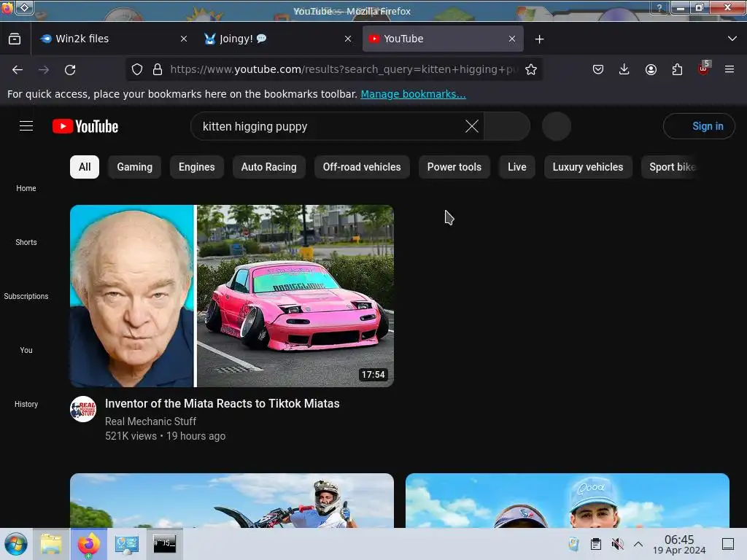
Task: Open the Manage bookmarks link
Action: tap(413, 94)
